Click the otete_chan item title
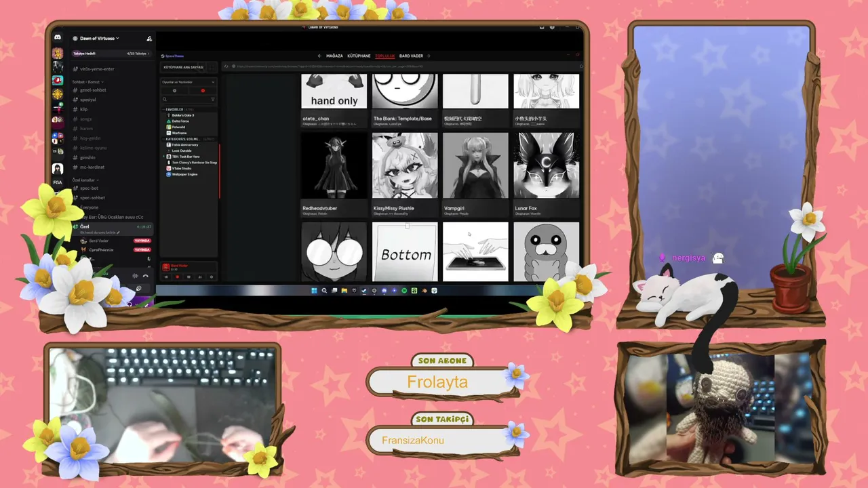Viewport: 868px width, 488px height. [x=316, y=119]
